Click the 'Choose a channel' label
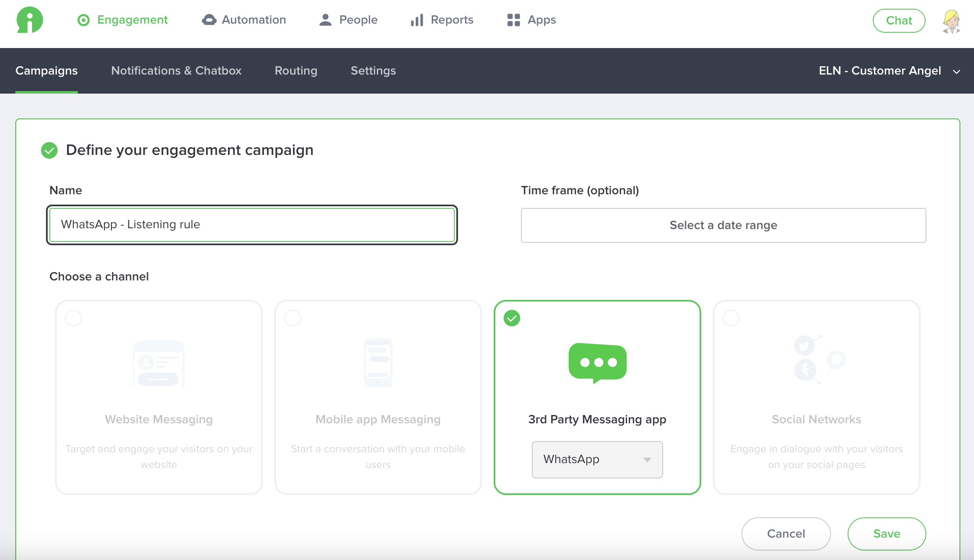Image resolution: width=974 pixels, height=560 pixels. pos(99,277)
